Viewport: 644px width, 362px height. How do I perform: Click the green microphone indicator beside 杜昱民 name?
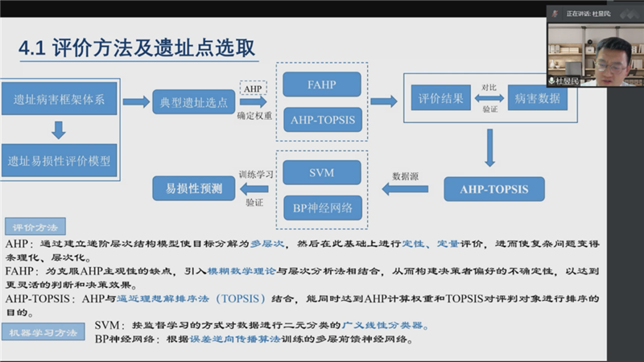coord(551,81)
